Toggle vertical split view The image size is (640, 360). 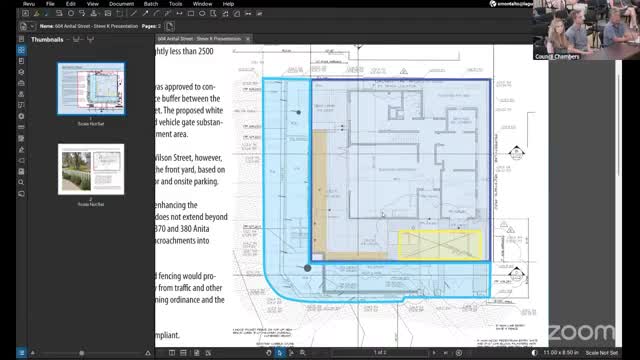[172, 353]
